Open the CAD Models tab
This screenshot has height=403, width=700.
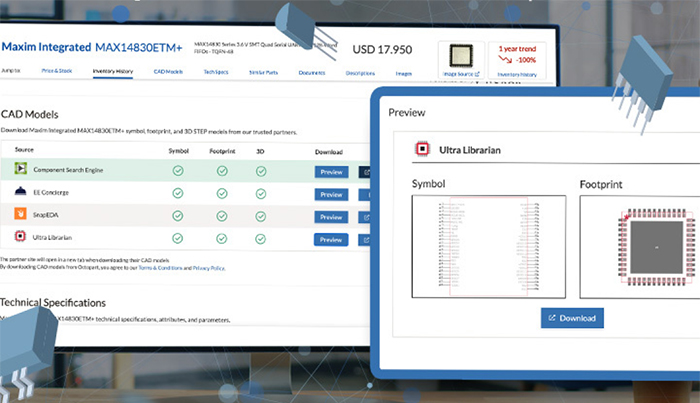pyautogui.click(x=168, y=72)
